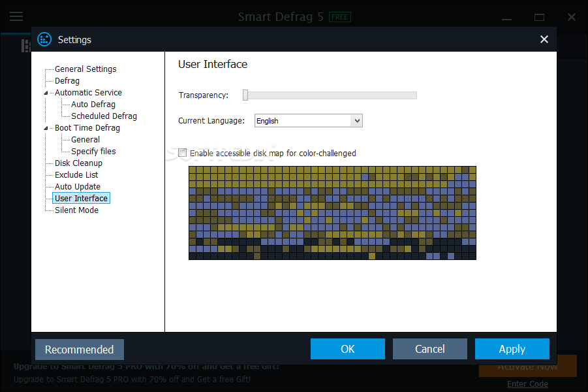Collapse the Boot Time Defrag node
This screenshot has height=392, width=588.
tap(46, 128)
